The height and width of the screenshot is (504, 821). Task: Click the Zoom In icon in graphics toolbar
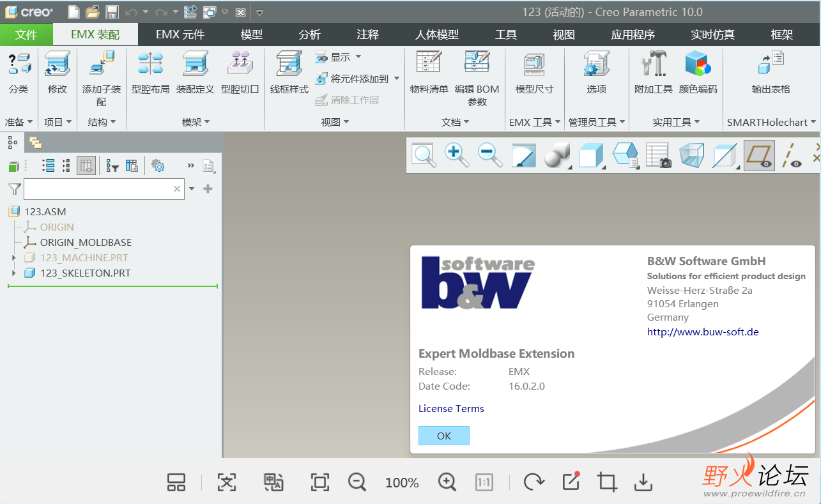[457, 155]
